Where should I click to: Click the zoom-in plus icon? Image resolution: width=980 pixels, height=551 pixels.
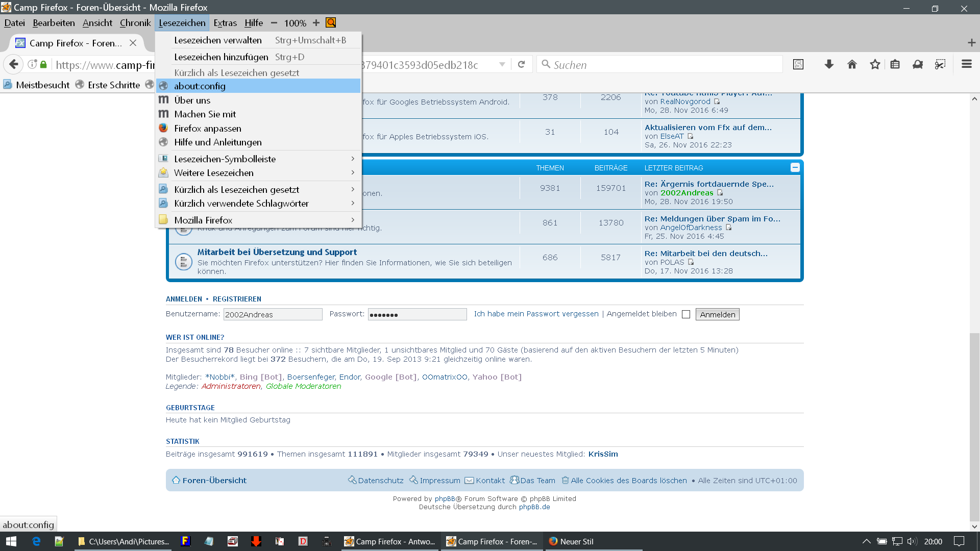point(316,23)
